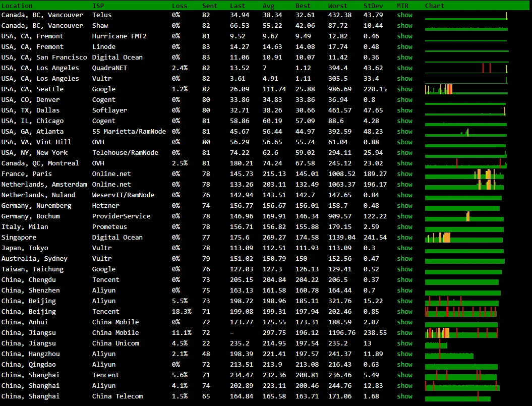Click the Worst column header

point(337,6)
